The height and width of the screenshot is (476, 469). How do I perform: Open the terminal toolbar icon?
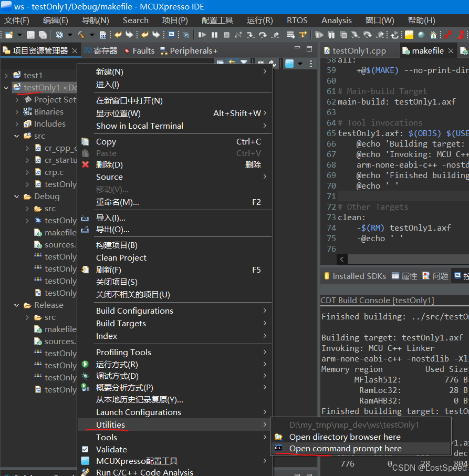tap(171, 35)
